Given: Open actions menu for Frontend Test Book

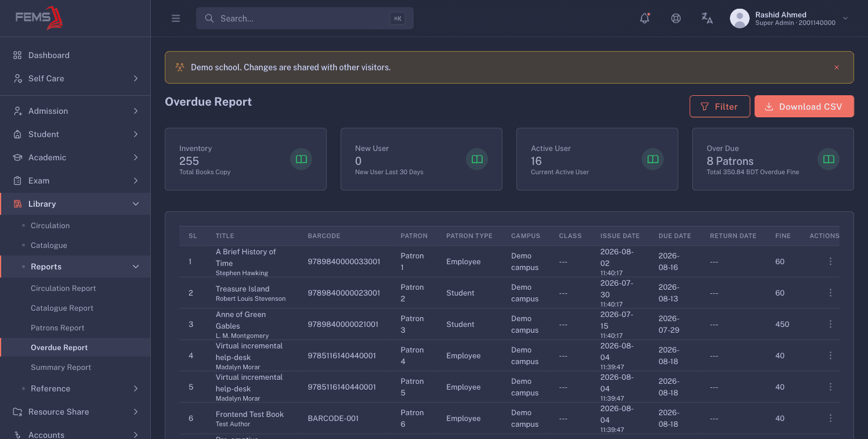Looking at the screenshot, I should 830,419.
